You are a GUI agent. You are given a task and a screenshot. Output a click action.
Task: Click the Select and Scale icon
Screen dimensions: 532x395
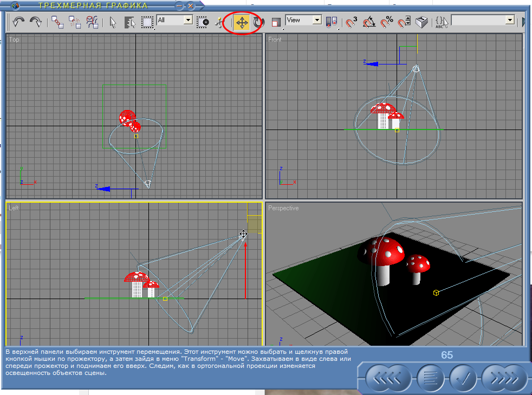pyautogui.click(x=276, y=23)
